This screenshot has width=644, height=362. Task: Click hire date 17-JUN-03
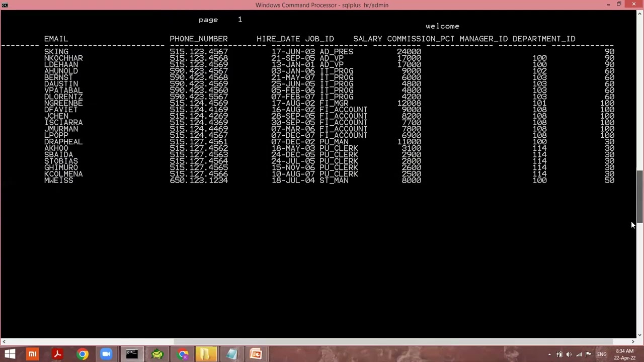(293, 52)
